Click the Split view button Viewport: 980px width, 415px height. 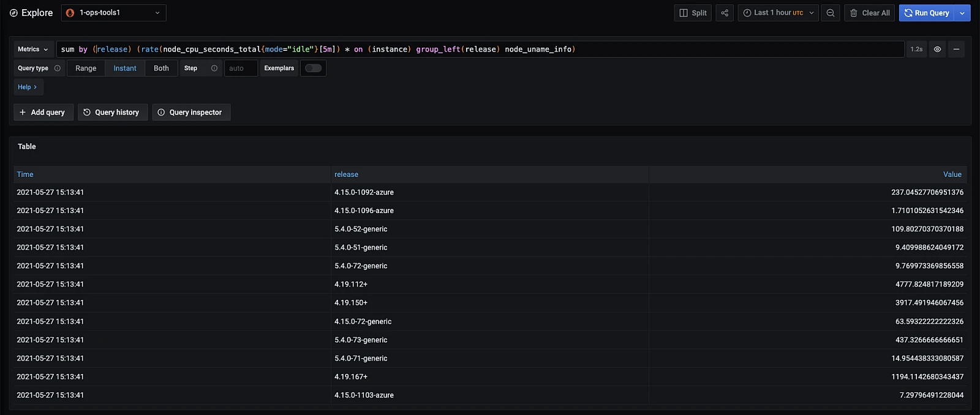[x=693, y=13]
